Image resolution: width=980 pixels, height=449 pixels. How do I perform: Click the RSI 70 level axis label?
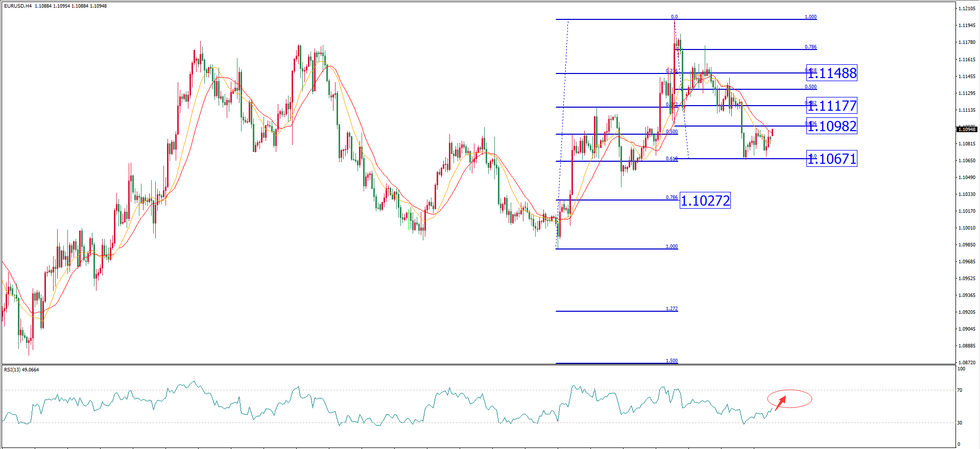[960, 390]
